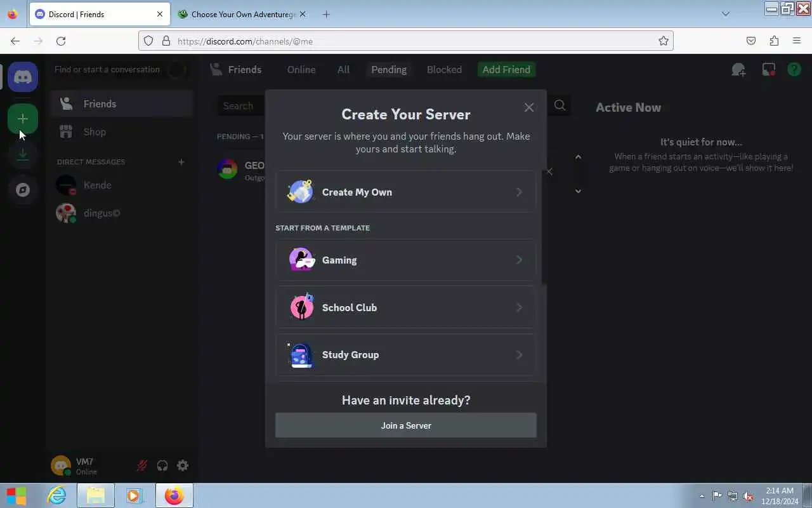Open the Inbox icon in top bar
812x508 pixels.
pos(768,70)
